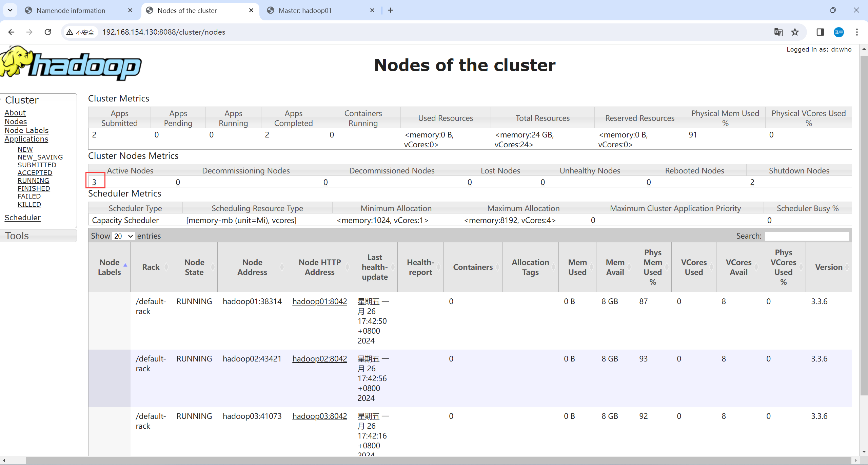This screenshot has height=465, width=868.
Task: Close the Master: hadoop01 tab
Action: [372, 10]
